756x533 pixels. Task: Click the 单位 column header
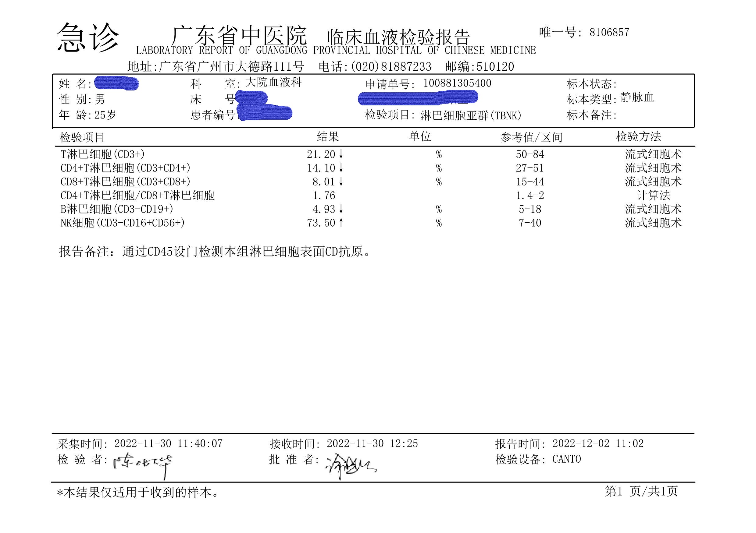click(x=420, y=136)
